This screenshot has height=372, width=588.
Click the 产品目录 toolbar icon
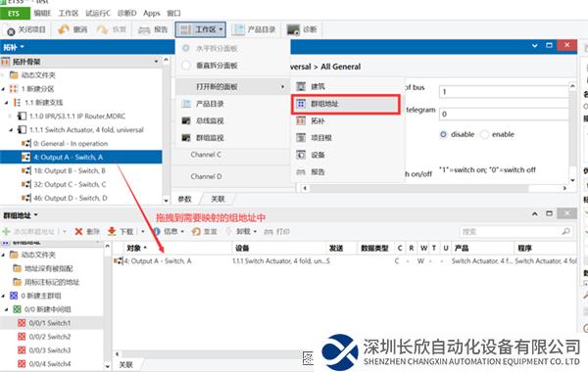click(238, 29)
